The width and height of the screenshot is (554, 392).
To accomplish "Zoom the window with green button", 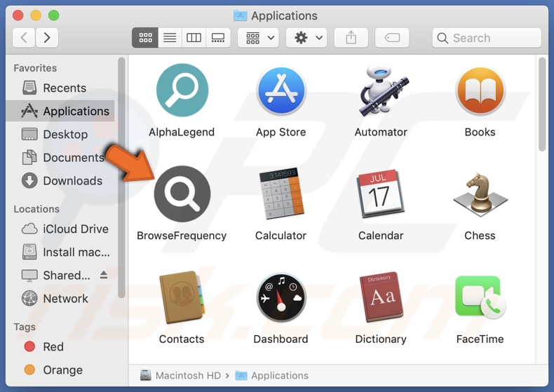I will (54, 15).
